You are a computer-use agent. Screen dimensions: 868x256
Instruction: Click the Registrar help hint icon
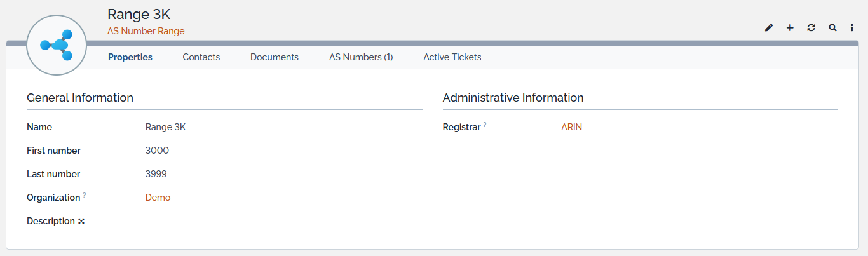click(x=485, y=125)
